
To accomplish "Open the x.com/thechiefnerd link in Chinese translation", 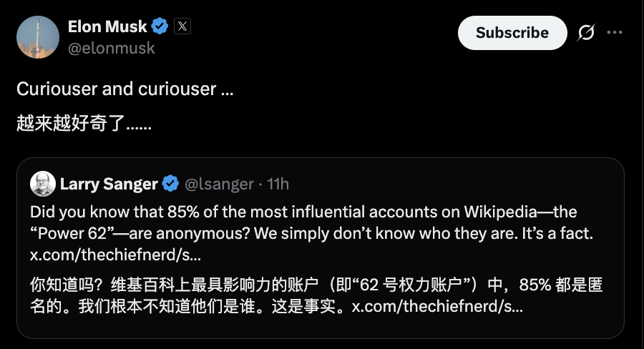I will pyautogui.click(x=437, y=308).
